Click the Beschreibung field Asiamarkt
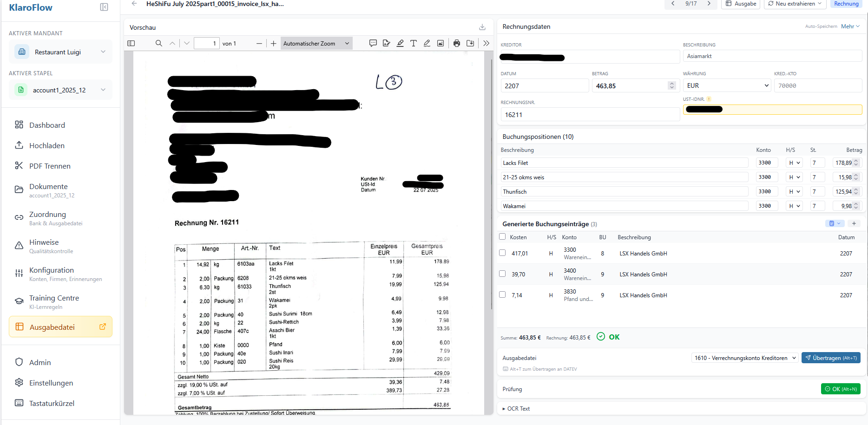The width and height of the screenshot is (868, 425). [x=772, y=56]
